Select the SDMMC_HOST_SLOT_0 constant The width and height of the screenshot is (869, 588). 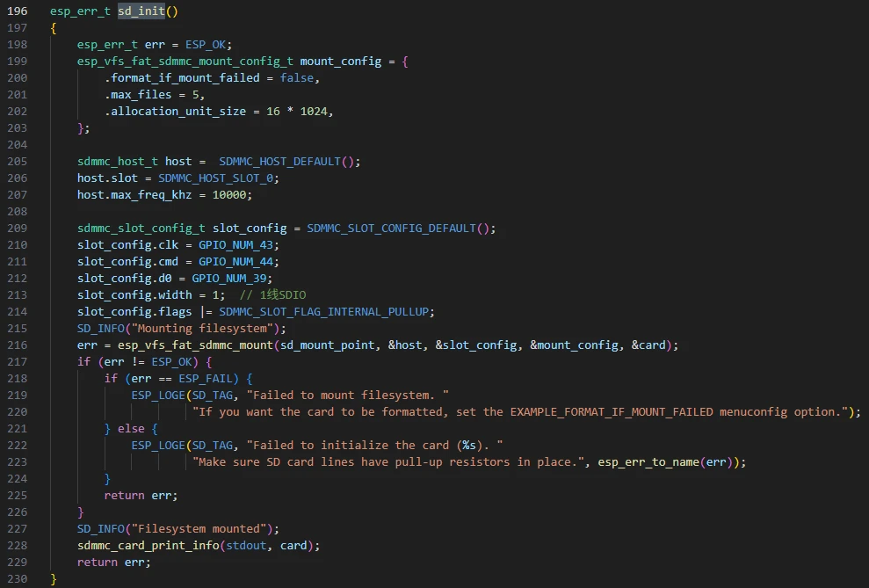point(216,178)
